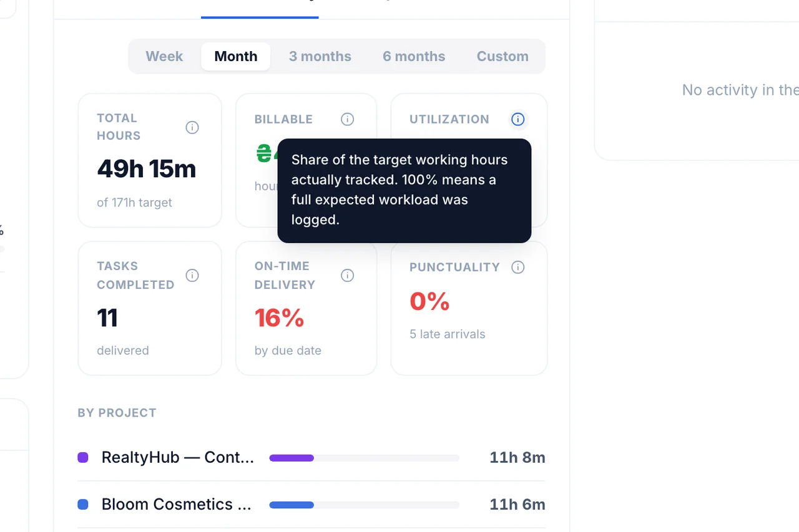Screen dimensions: 799x532
Task: Open the Custom date range option
Action: [502, 56]
